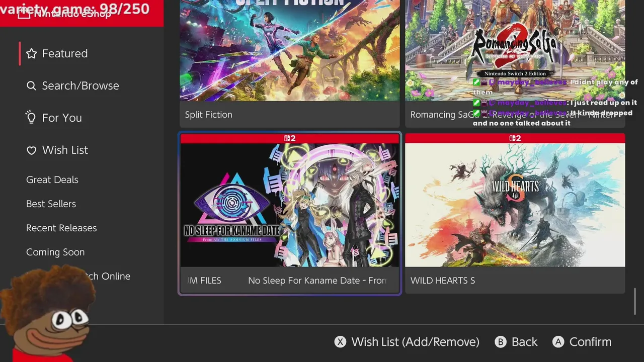The image size is (644, 362).
Task: Open the Featured section
Action: [65, 54]
